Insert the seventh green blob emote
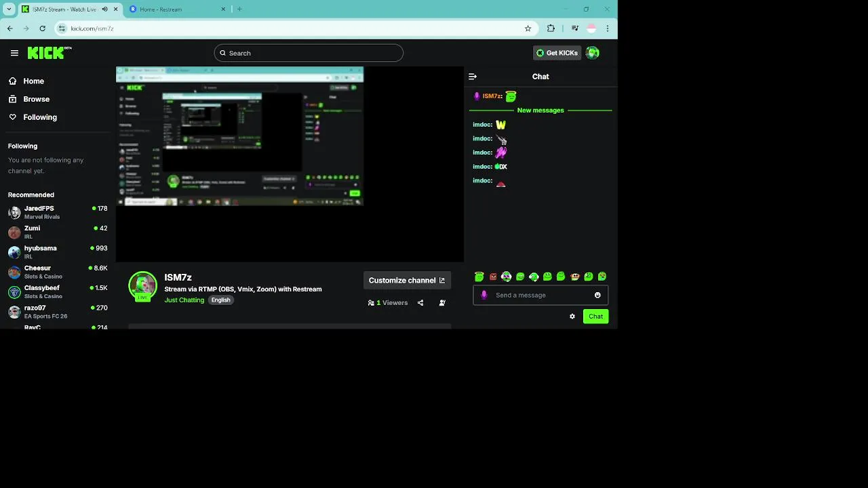Viewport: 868px width, 488px height. (x=561, y=277)
